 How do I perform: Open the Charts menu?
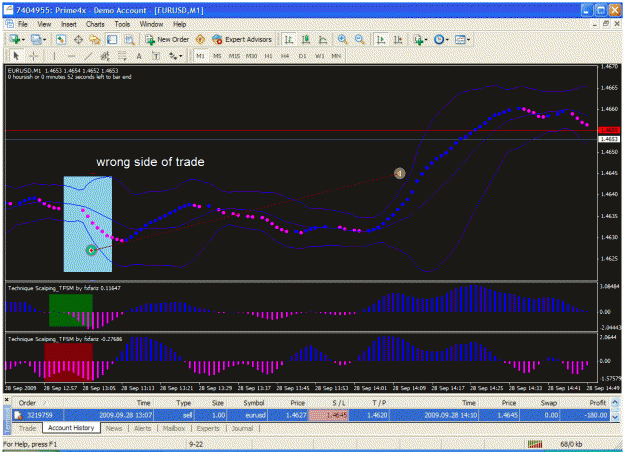(95, 24)
